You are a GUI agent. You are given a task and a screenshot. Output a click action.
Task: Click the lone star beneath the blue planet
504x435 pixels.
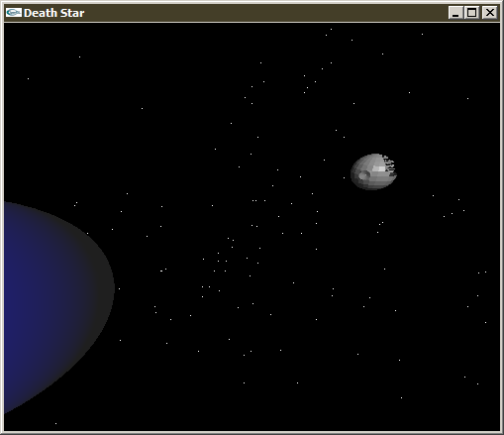coord(55,423)
